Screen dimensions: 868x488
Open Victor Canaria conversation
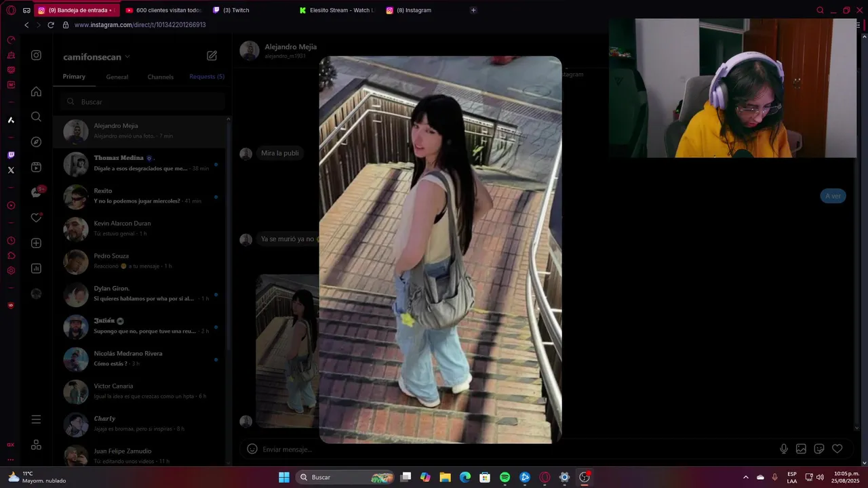[x=140, y=392]
